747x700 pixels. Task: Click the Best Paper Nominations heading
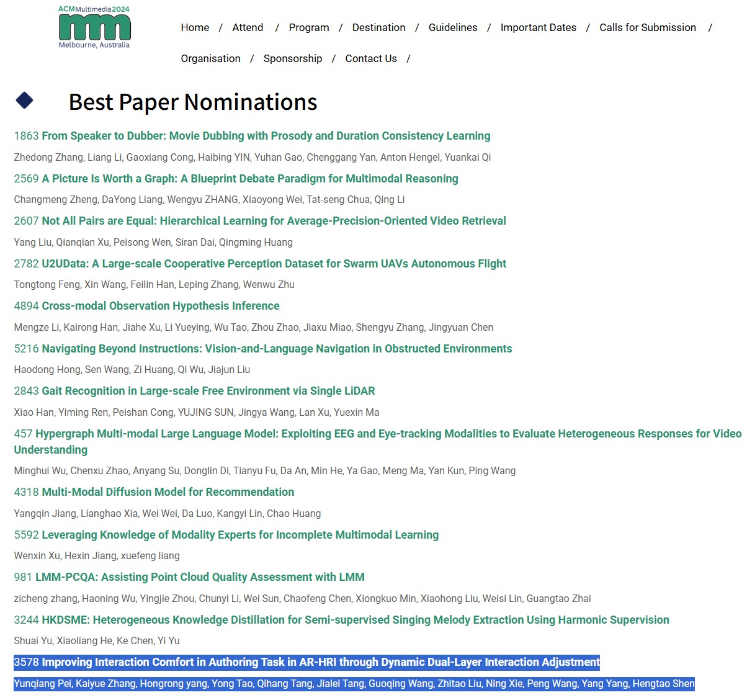[x=193, y=102]
